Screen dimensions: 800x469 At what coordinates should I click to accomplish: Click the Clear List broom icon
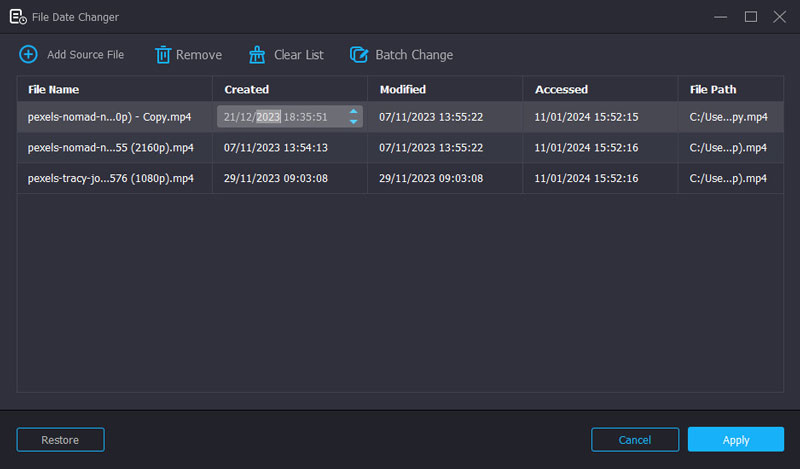[x=257, y=54]
